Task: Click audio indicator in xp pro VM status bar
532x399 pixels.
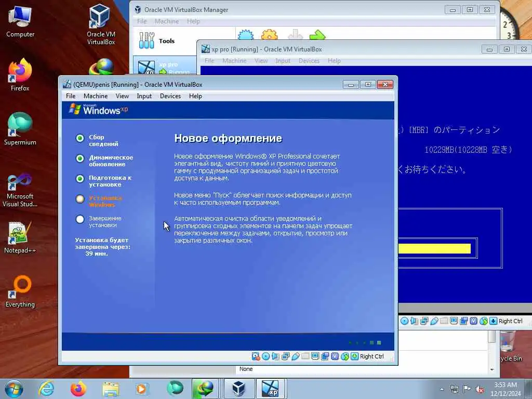Action: click(x=414, y=321)
